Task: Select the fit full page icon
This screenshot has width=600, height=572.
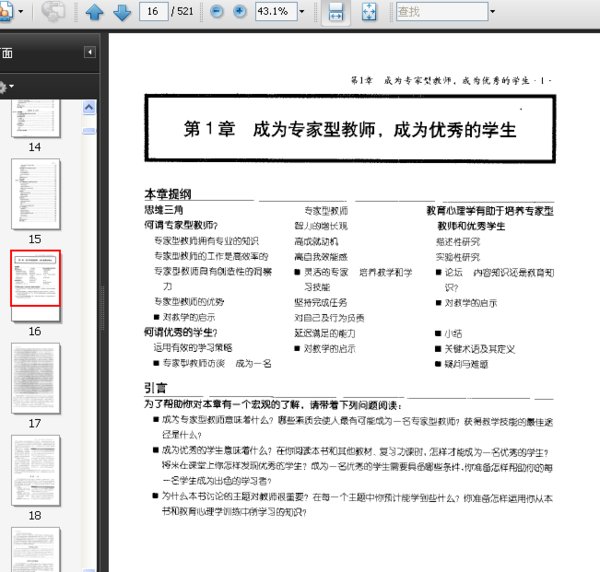Action: coord(368,12)
